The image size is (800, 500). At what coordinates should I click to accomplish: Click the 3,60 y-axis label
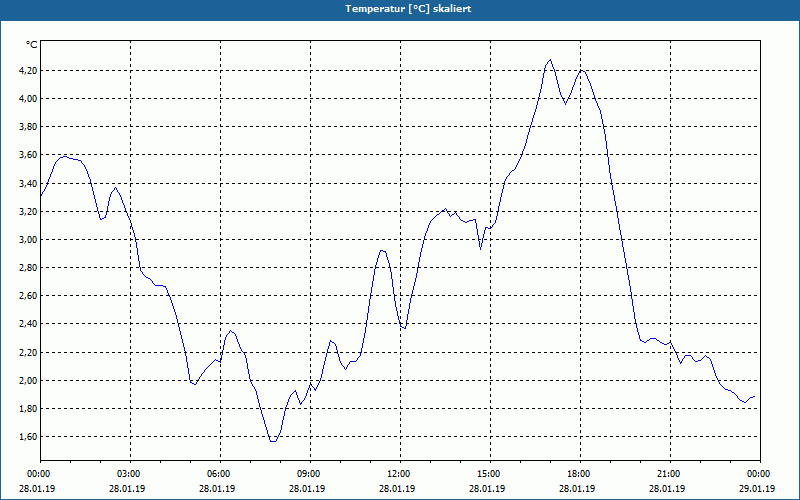click(x=28, y=155)
